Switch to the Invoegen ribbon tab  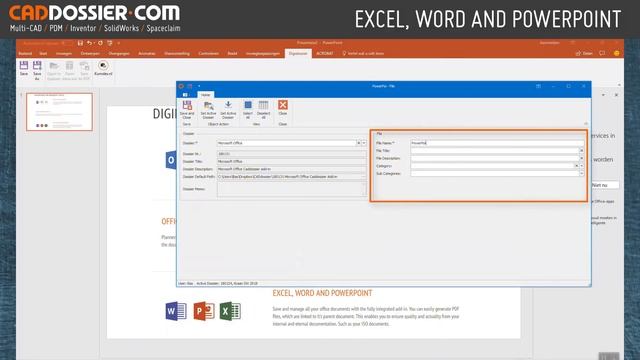(x=64, y=53)
